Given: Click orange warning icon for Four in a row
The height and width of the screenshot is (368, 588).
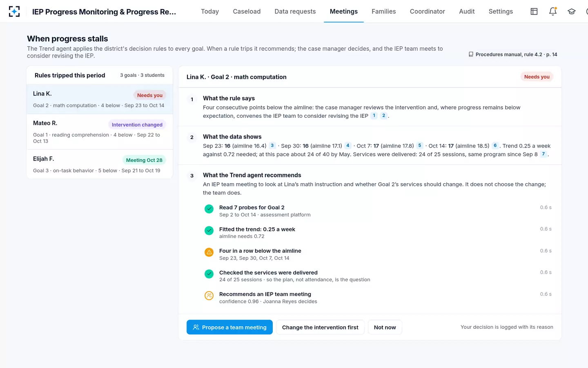Looking at the screenshot, I should (209, 252).
